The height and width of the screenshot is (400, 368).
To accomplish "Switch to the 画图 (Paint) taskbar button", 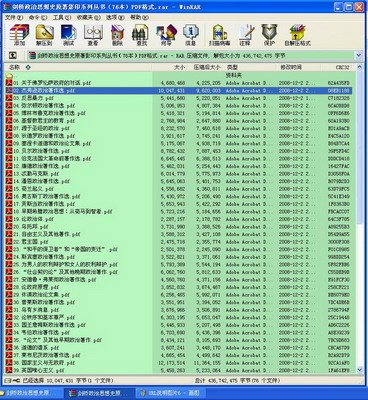I will [170, 393].
